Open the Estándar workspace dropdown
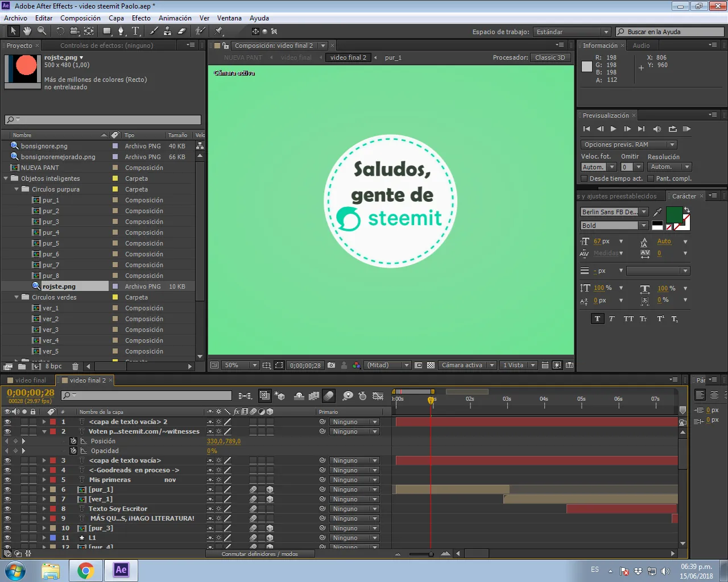This screenshot has height=582, width=728. (x=572, y=32)
